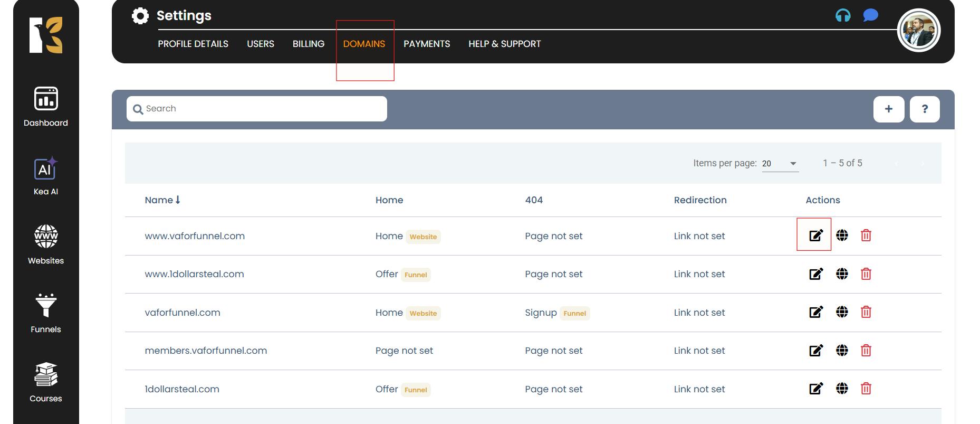Click globe icon for members.vaforfunnel.com
The image size is (980, 424).
pyautogui.click(x=842, y=351)
